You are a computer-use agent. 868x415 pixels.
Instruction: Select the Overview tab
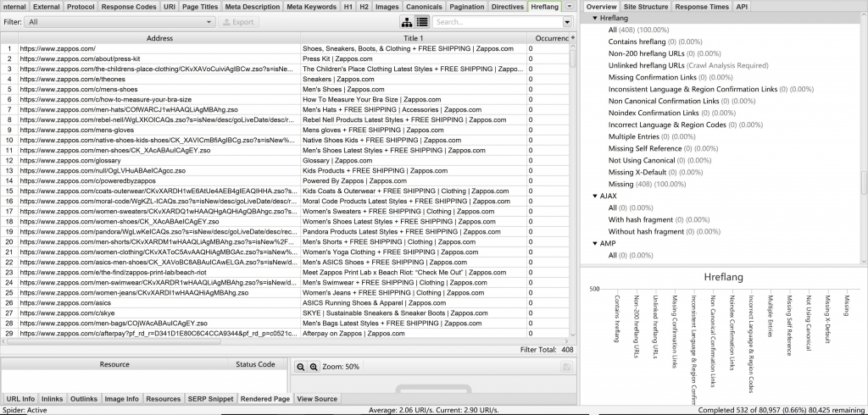601,7
